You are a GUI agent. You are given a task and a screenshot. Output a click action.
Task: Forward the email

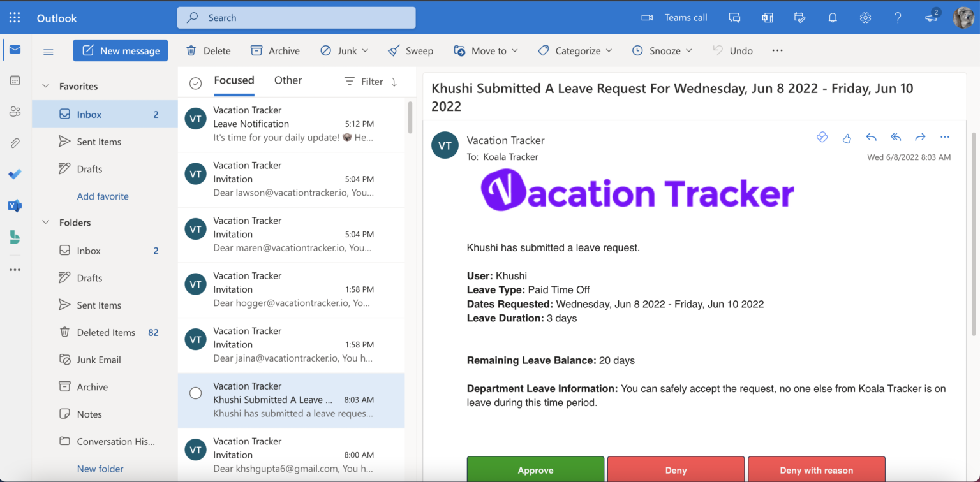click(x=920, y=137)
